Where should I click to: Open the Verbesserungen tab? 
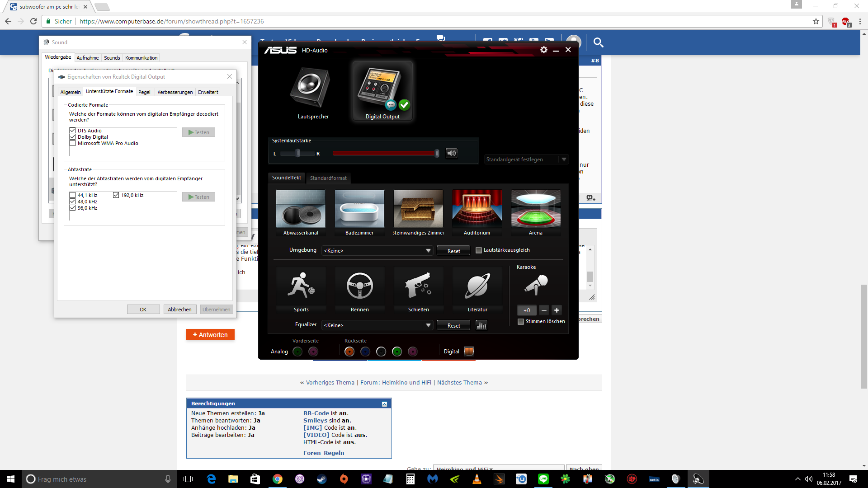[x=175, y=92]
